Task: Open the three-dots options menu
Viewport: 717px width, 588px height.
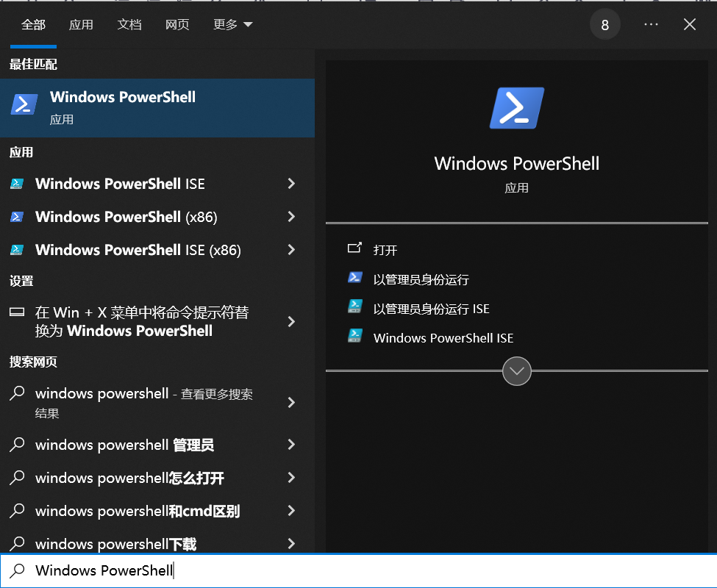Action: [651, 24]
